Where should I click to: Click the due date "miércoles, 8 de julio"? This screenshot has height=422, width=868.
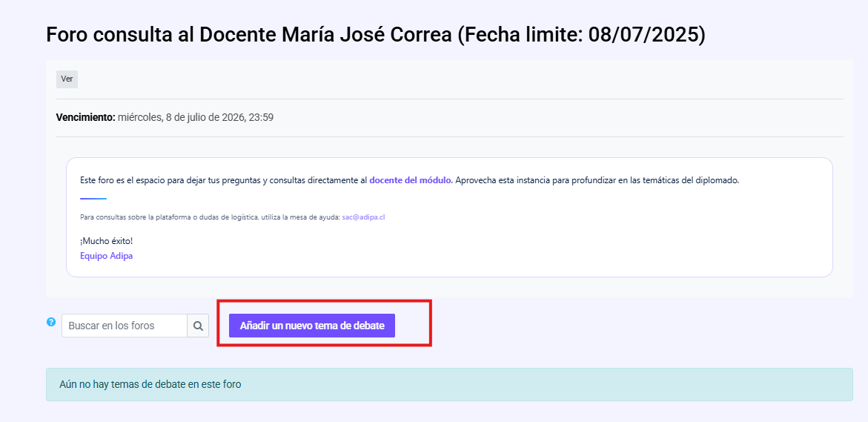pyautogui.click(x=181, y=117)
